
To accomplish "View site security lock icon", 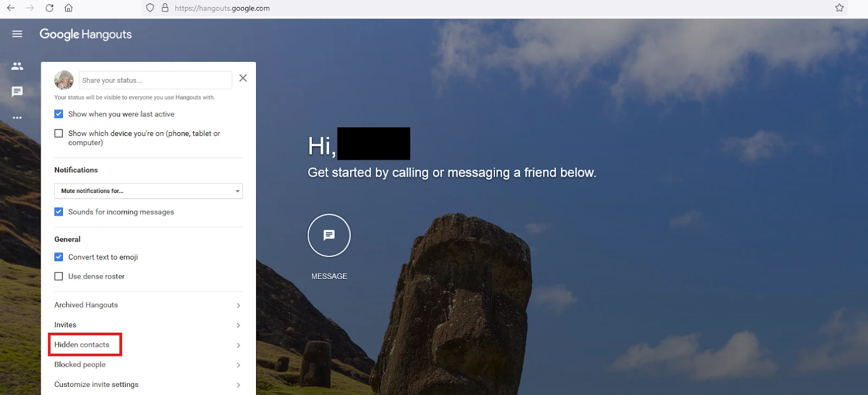I will 165,8.
